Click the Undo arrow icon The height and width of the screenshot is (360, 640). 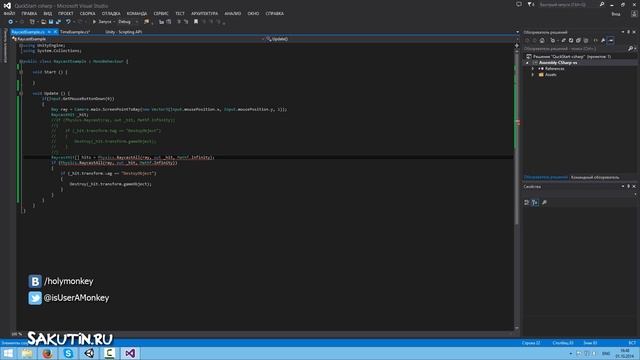click(x=68, y=22)
